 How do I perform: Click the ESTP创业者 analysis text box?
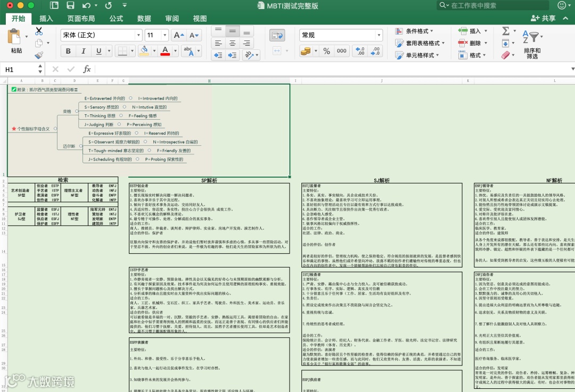tap(209, 219)
